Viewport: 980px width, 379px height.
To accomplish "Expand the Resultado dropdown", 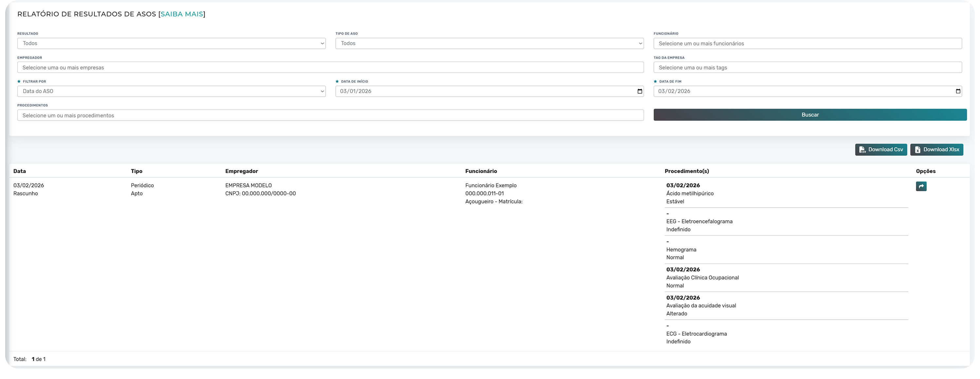I will [x=171, y=43].
